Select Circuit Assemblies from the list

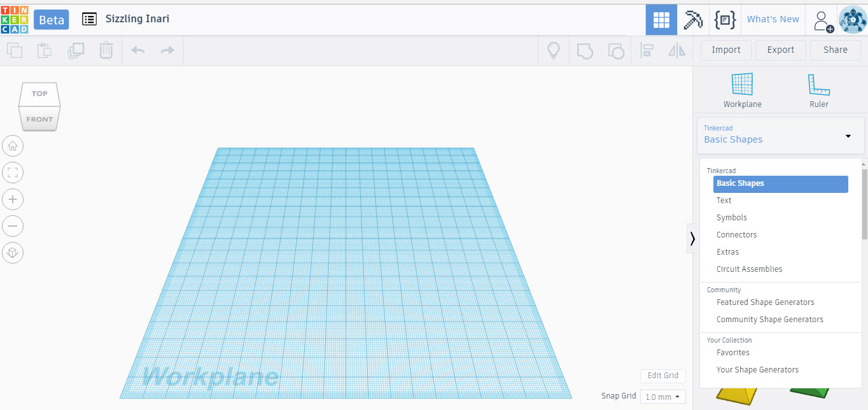[x=750, y=269]
